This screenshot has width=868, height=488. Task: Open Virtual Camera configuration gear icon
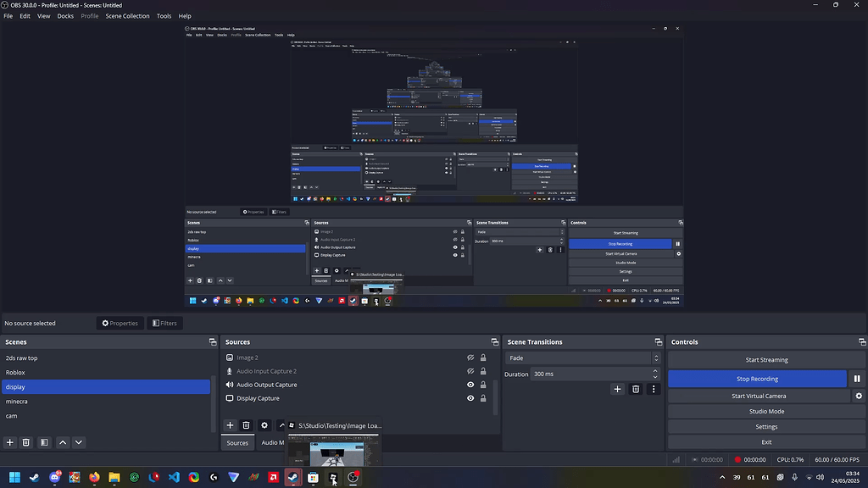pos(858,396)
